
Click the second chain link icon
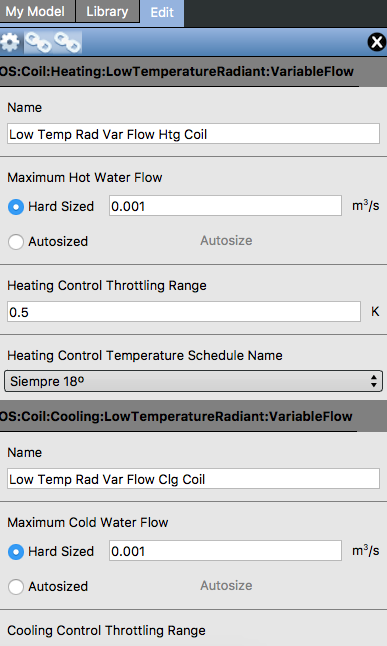67,42
